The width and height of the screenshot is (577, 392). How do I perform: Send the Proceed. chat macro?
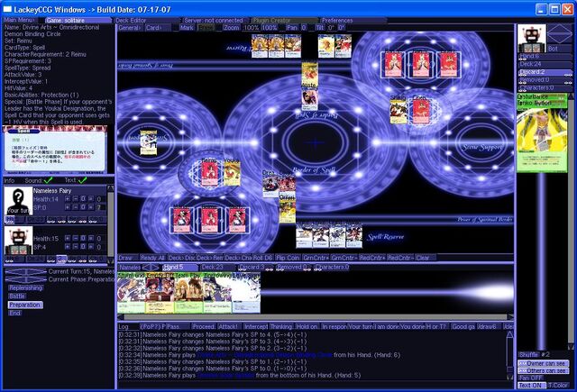[x=204, y=326]
